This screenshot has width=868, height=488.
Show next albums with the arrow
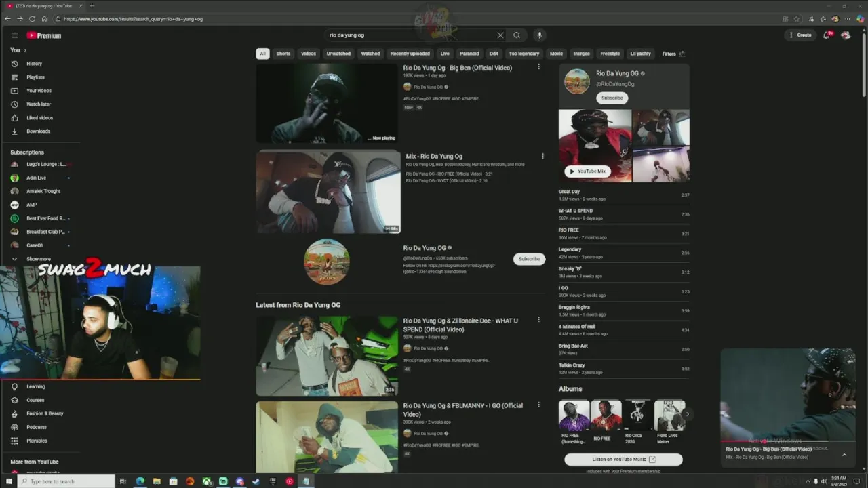pos(687,414)
